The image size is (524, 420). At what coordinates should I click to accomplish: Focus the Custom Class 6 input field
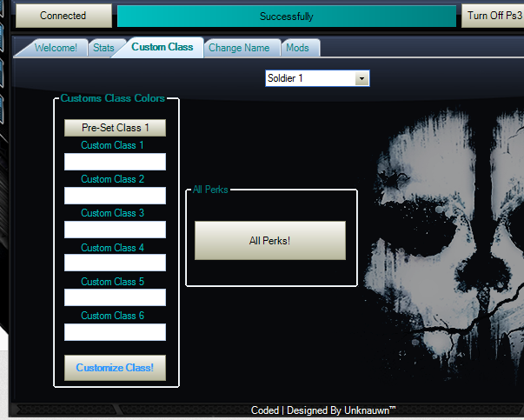pos(115,332)
